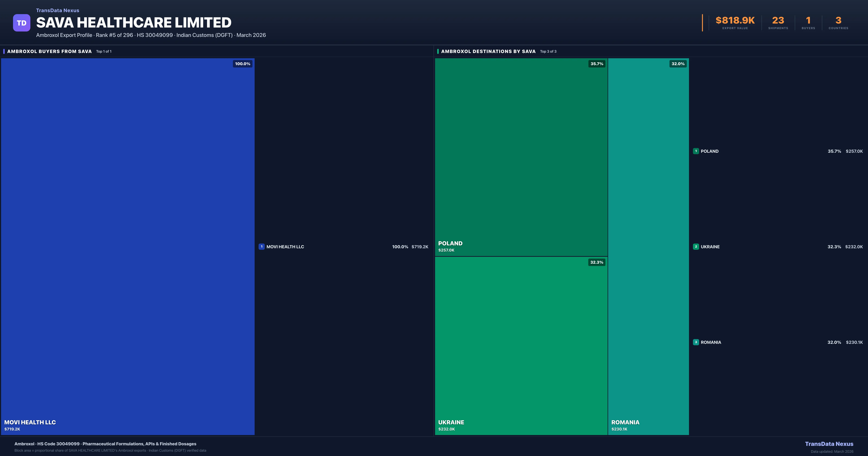Open Ambroxol Destinations By Sava section header
The width and height of the screenshot is (868, 456).
488,51
